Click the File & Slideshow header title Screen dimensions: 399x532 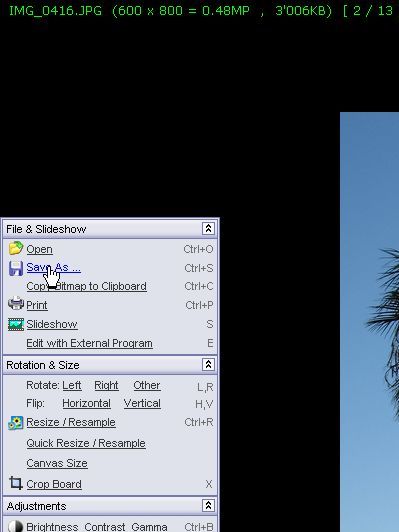46,229
